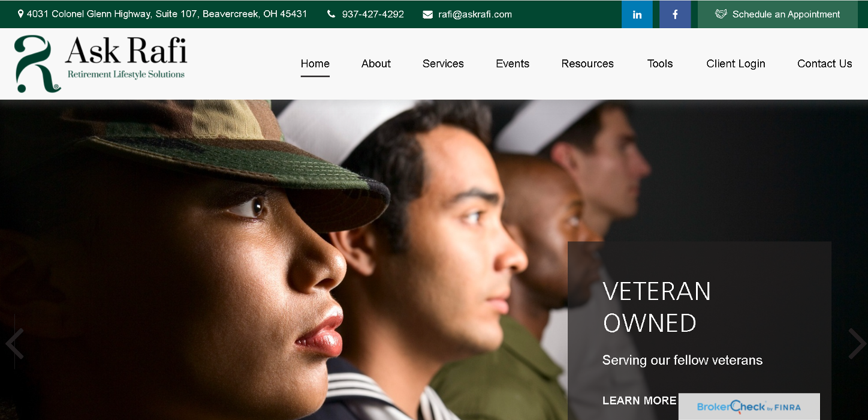The height and width of the screenshot is (420, 868).
Task: Advance to next slide with right arrow
Action: tap(857, 344)
